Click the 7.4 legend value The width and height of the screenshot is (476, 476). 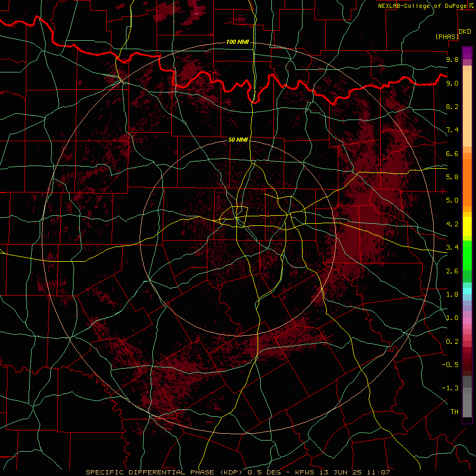(452, 130)
